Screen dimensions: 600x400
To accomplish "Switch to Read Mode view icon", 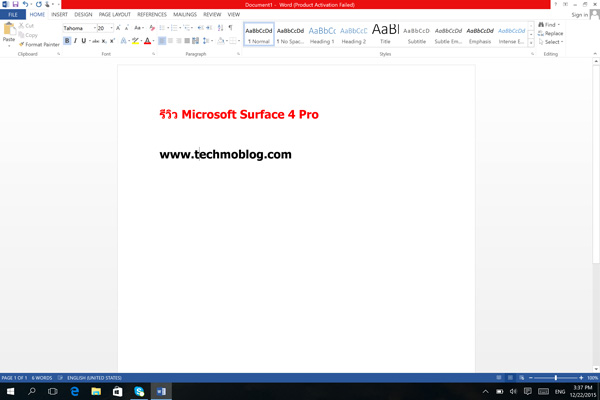I will 499,378.
